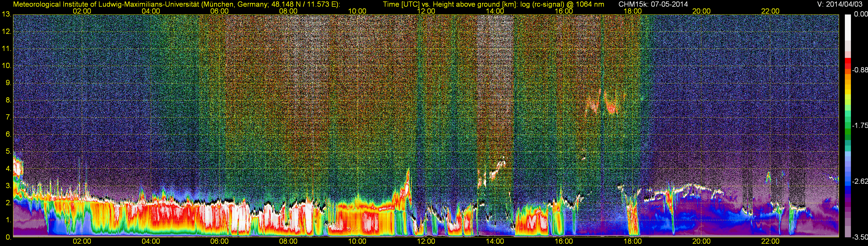The width and height of the screenshot is (868, 246).
Task: Select '18:00' on the bottom time axis
Action: 632,242
